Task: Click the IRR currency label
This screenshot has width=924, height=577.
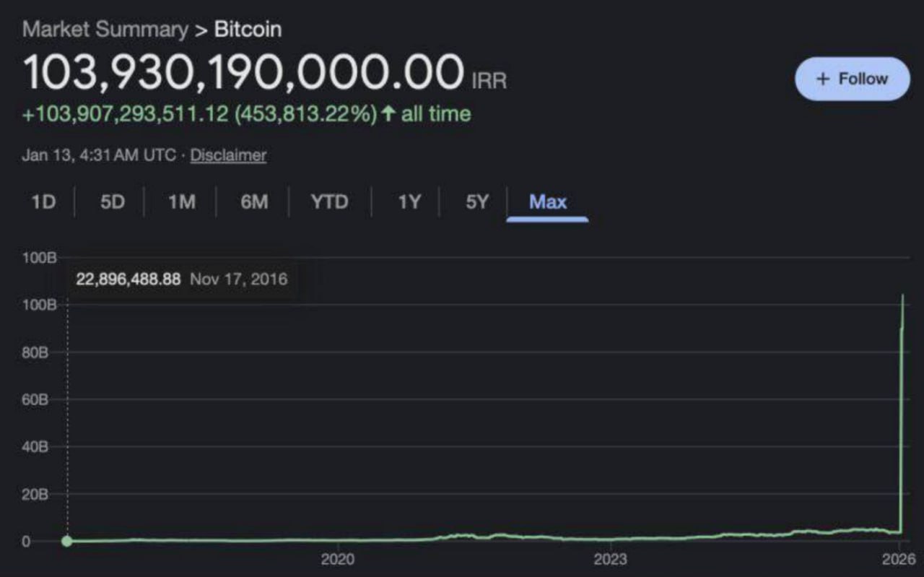Action: pyautogui.click(x=489, y=81)
